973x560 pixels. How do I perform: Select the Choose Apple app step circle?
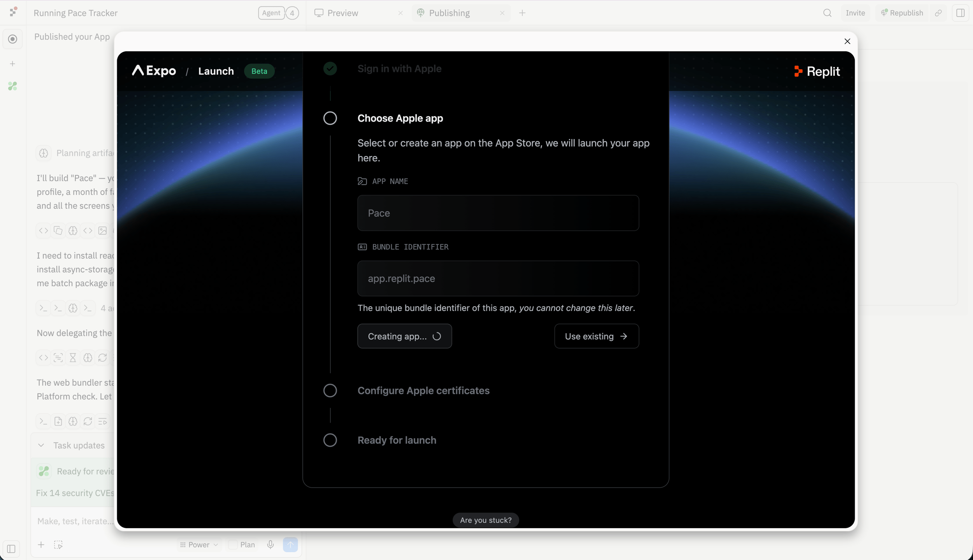330,118
